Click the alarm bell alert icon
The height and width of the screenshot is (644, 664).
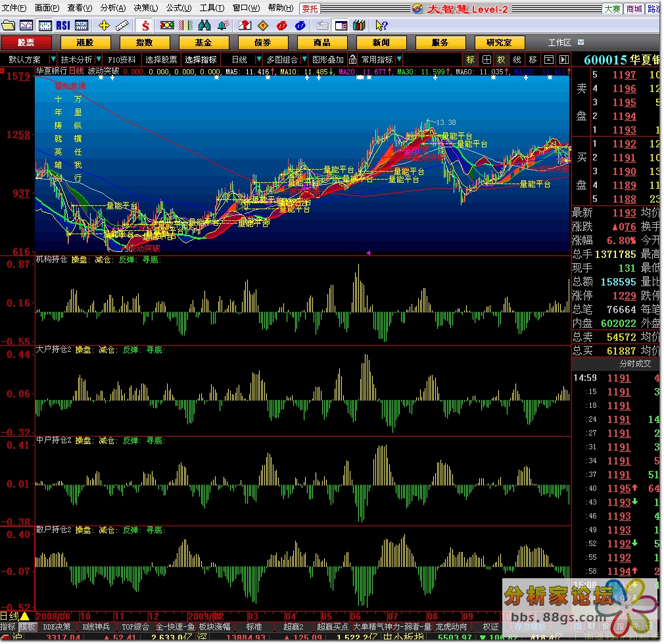tap(224, 26)
